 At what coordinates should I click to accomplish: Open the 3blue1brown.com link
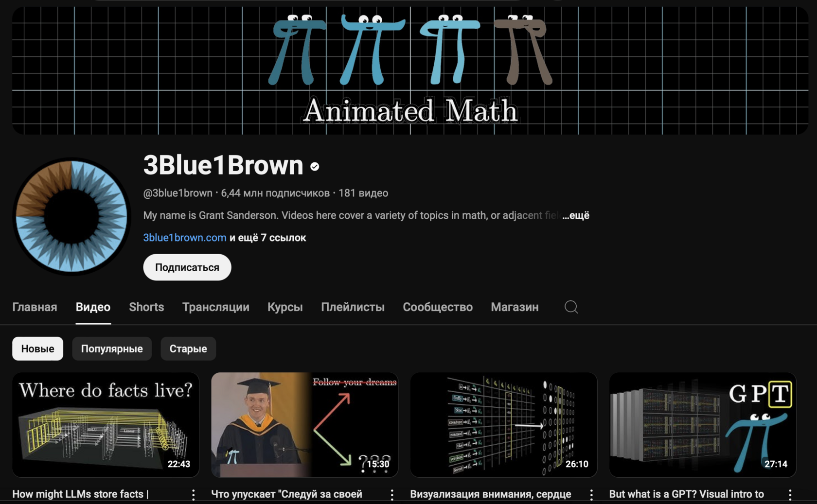pos(185,238)
